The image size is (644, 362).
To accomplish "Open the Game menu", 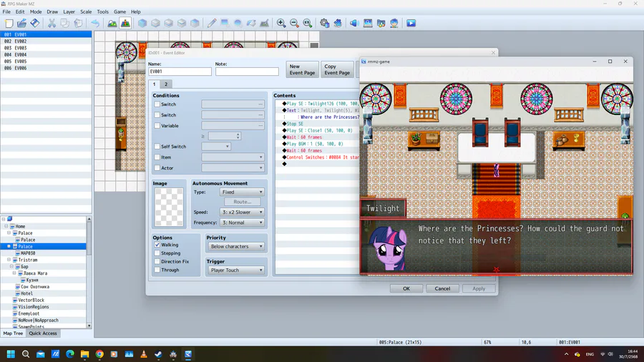I will (119, 12).
